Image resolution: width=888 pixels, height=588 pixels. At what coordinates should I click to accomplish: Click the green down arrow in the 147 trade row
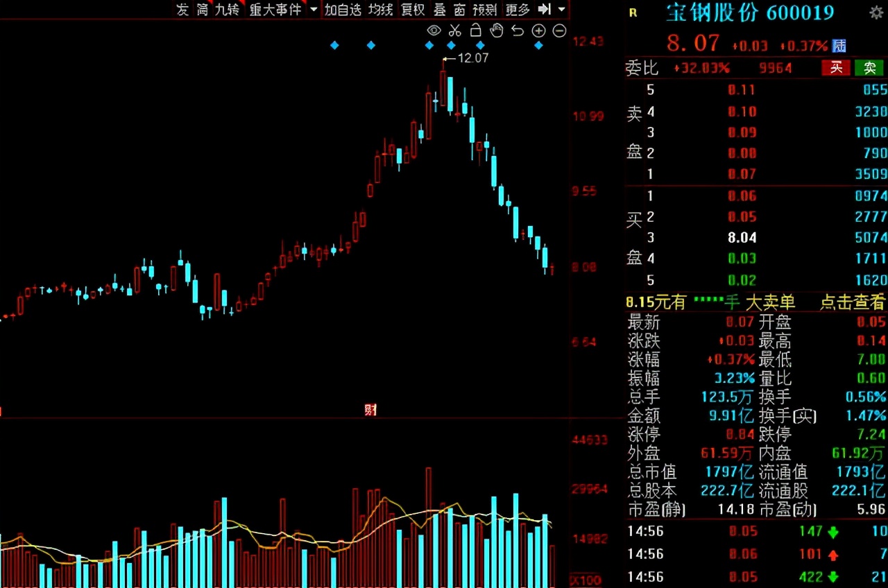click(x=834, y=532)
